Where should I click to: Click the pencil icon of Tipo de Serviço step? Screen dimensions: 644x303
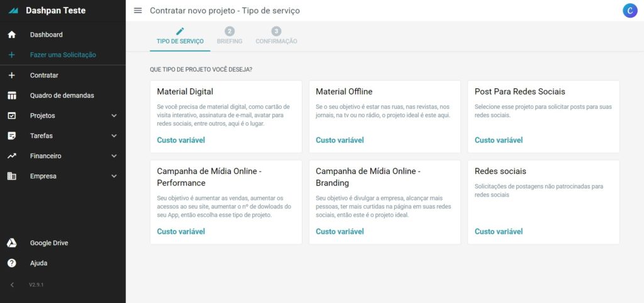point(180,31)
